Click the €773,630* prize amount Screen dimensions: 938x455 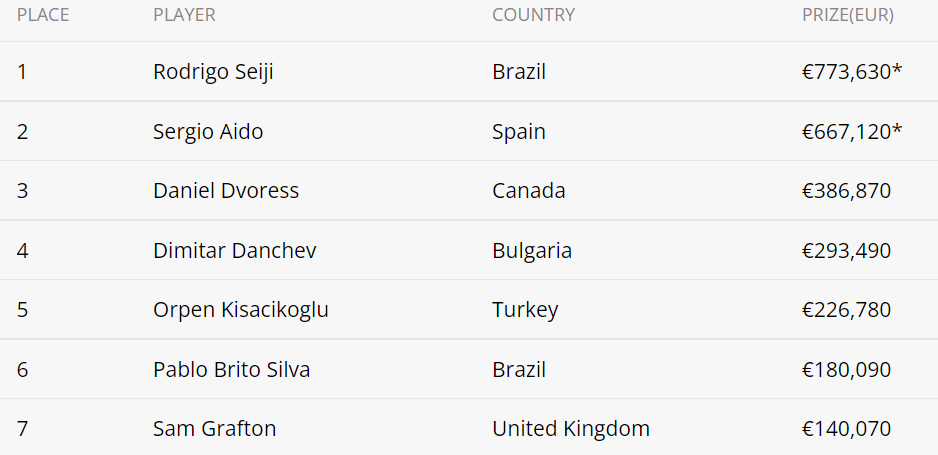click(x=852, y=72)
